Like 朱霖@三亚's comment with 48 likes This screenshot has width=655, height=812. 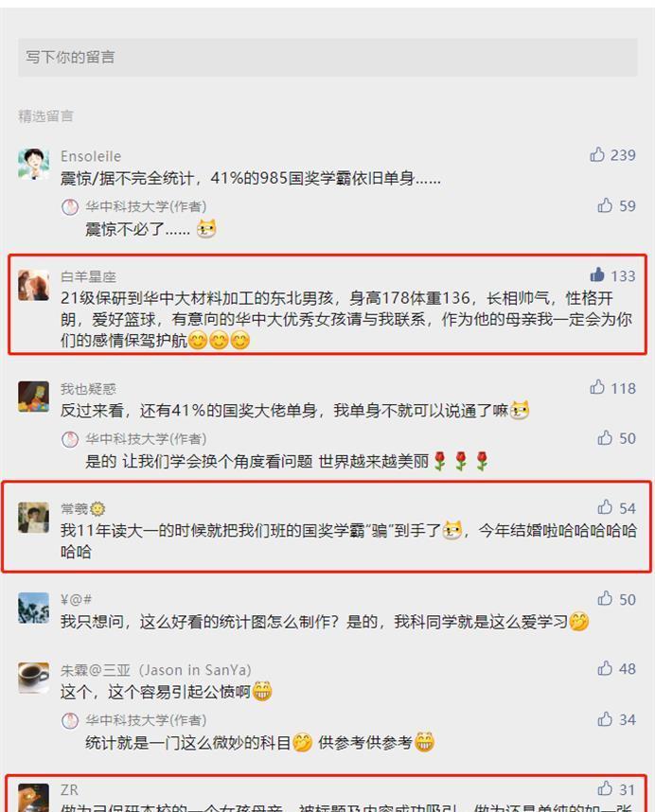coord(605,668)
